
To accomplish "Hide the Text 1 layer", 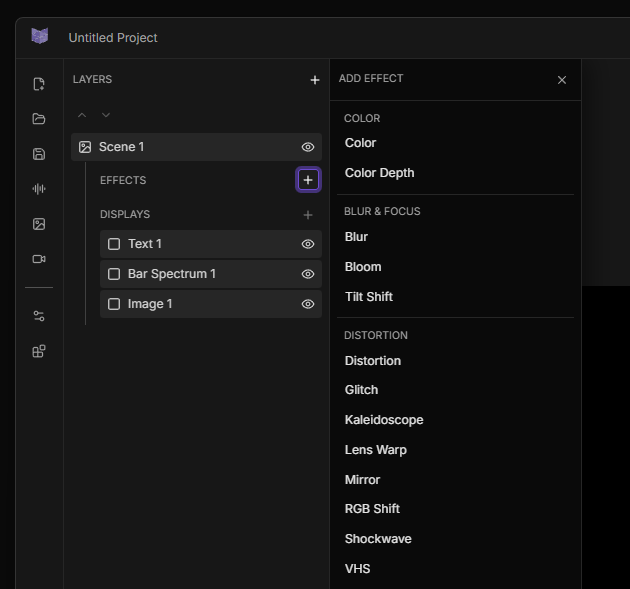I will 308,244.
